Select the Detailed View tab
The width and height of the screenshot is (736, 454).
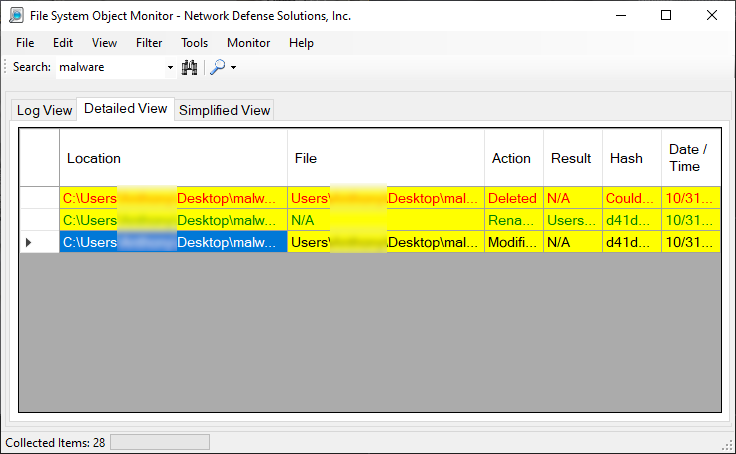pyautogui.click(x=125, y=109)
